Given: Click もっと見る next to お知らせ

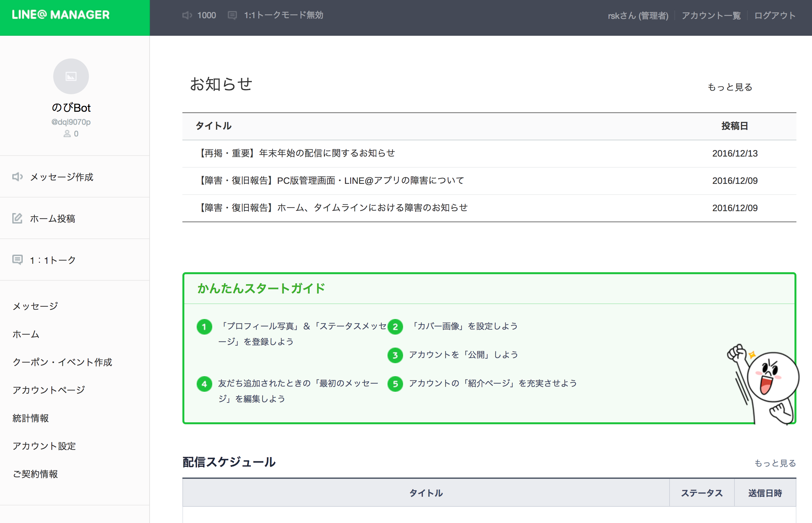Looking at the screenshot, I should [x=730, y=87].
